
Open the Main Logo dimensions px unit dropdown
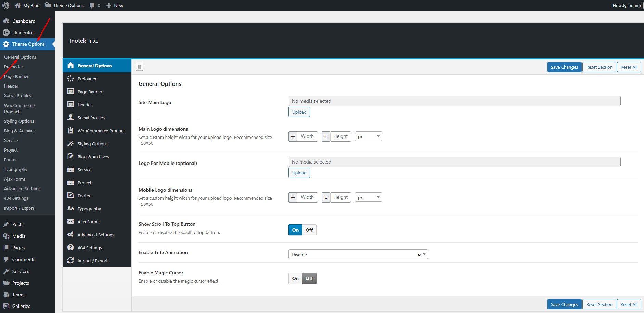pos(369,136)
